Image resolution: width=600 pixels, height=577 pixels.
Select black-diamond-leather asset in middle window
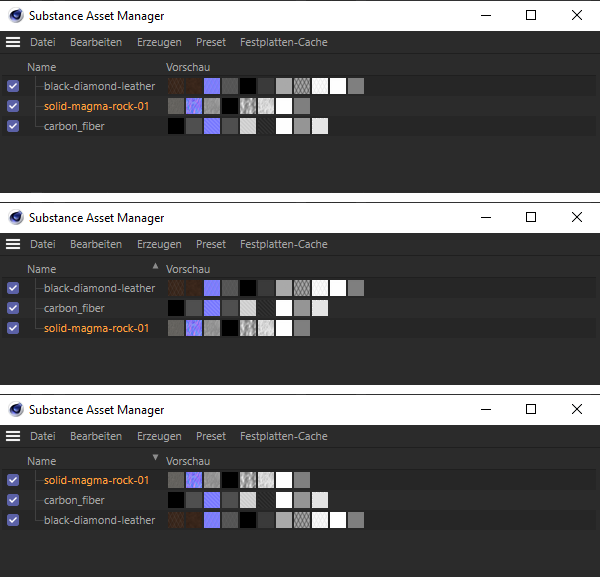(x=99, y=288)
